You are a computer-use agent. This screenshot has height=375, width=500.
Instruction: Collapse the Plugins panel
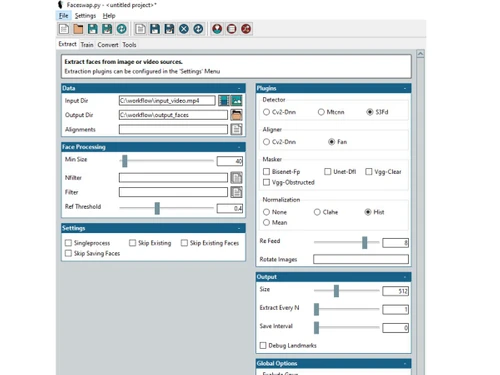point(405,88)
